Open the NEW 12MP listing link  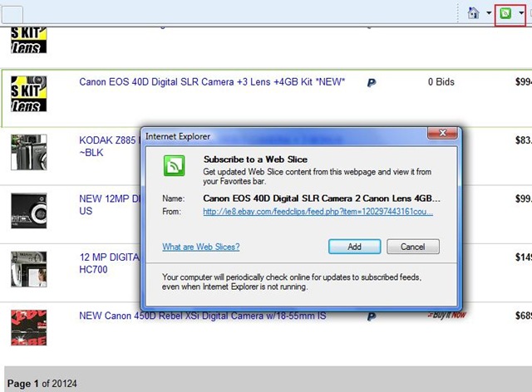click(x=109, y=204)
